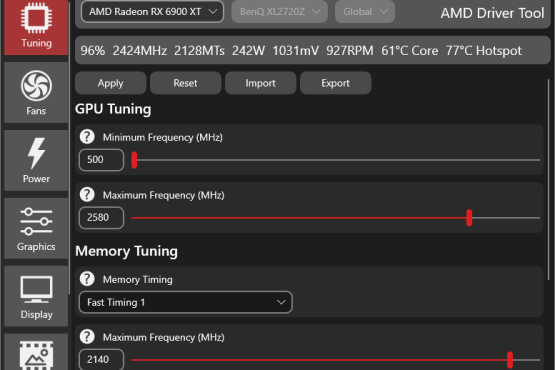Screen dimensions: 555x370
Task: Click the 1031mV voltage reading
Action: tap(296, 50)
